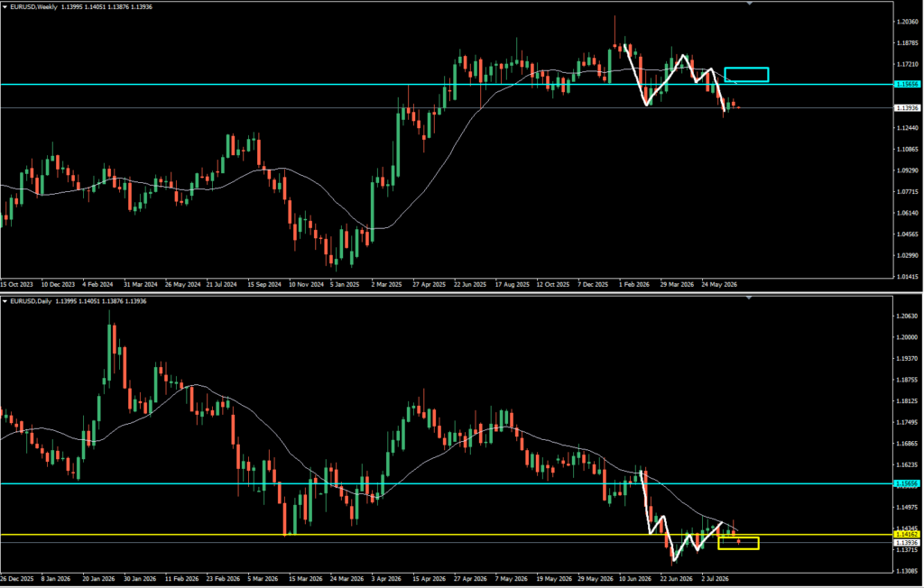This screenshot has width=924, height=588.
Task: Click the 1.06140 price scale value
Action: point(908,213)
